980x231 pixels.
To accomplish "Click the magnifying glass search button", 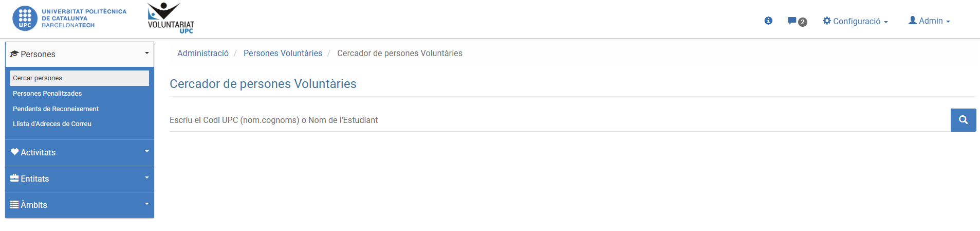I will (963, 120).
